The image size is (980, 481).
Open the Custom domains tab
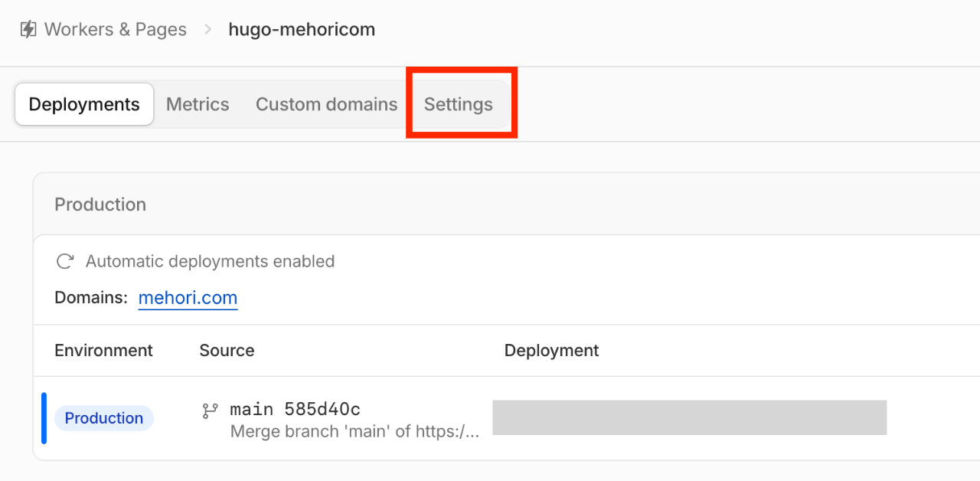click(x=327, y=104)
